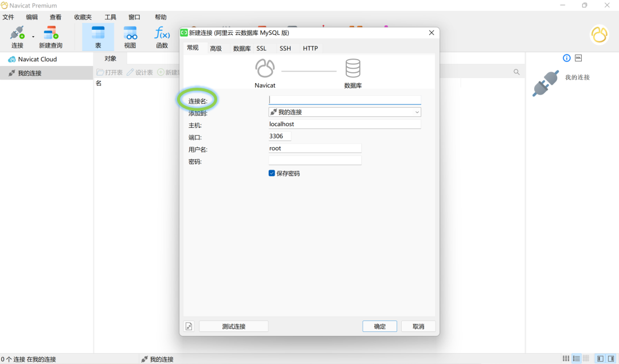Image resolution: width=619 pixels, height=364 pixels.
Task: Uncheck the 保存密码 checkbox
Action: 272,173
